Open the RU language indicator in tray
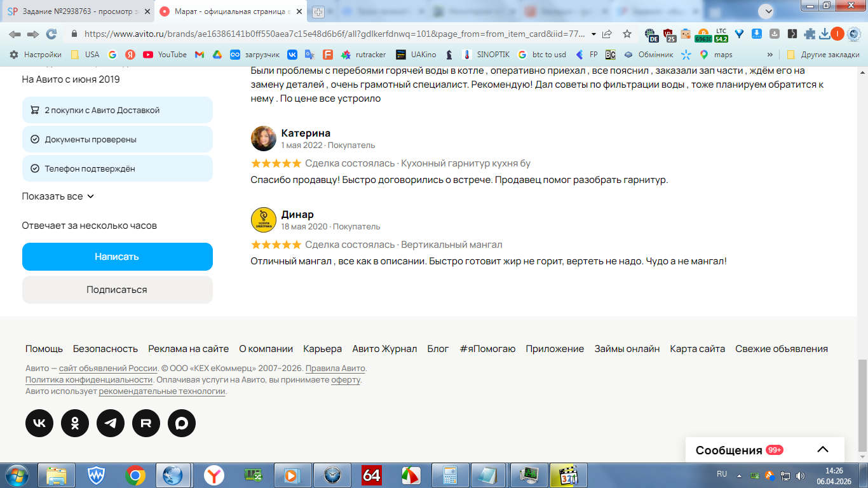Screen dimensions: 868x488 click(722, 474)
